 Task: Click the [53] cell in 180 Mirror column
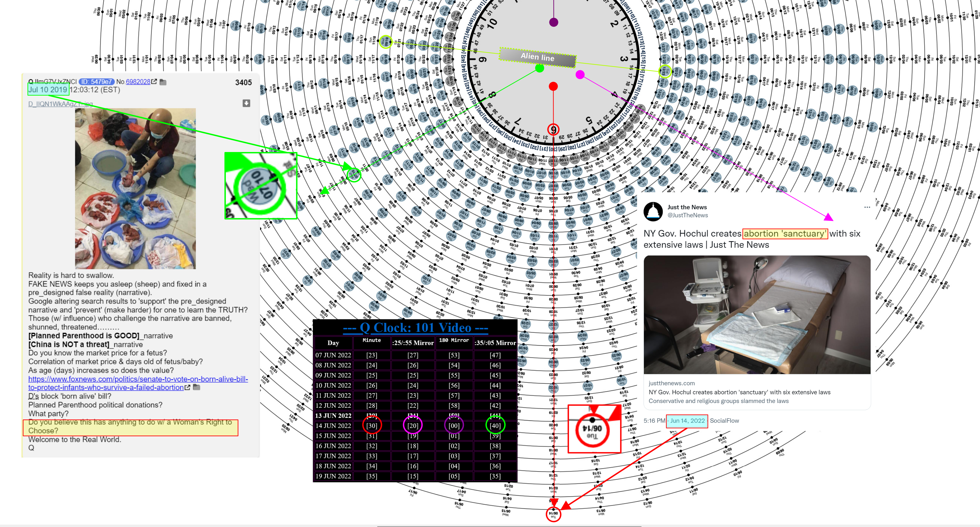coord(454,355)
